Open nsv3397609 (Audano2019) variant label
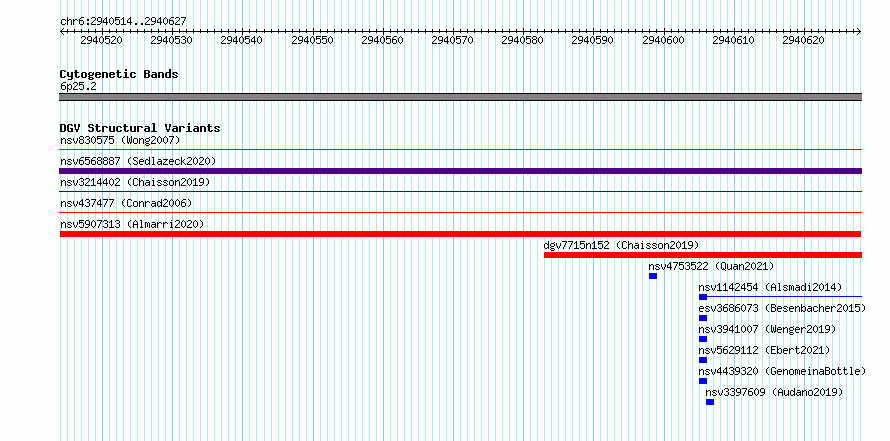The height and width of the screenshot is (441, 890). [775, 392]
